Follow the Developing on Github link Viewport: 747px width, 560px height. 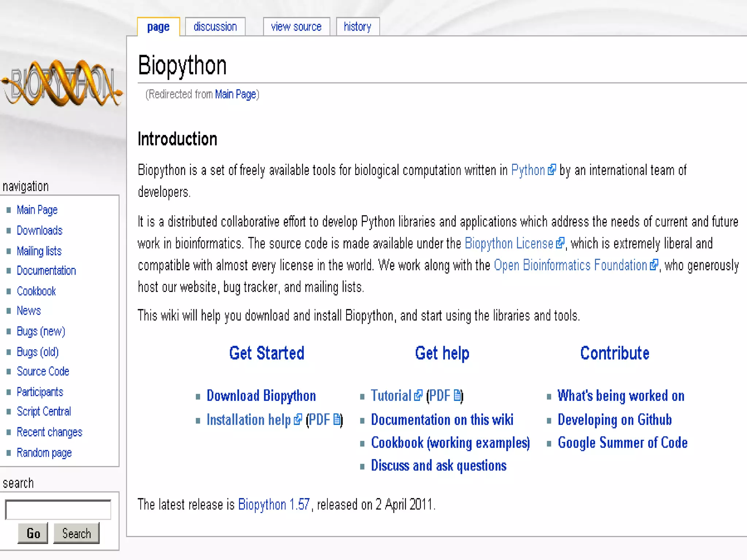pos(614,420)
